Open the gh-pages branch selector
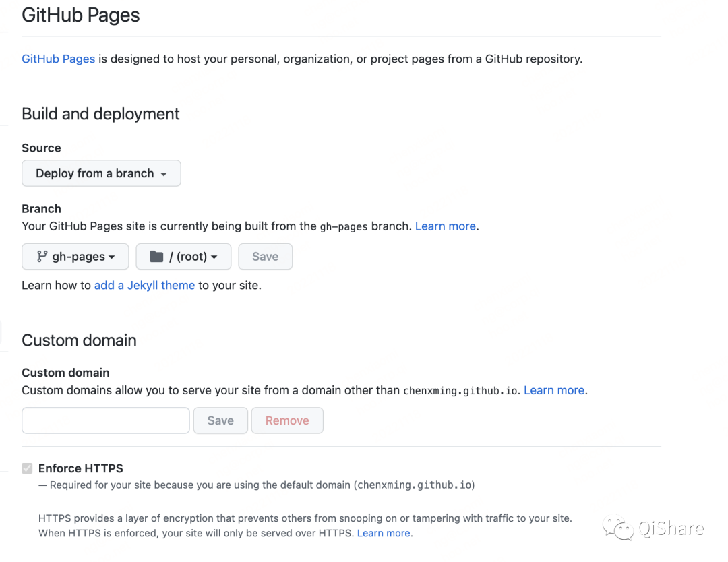Screen dimensions: 728x562 (74, 256)
